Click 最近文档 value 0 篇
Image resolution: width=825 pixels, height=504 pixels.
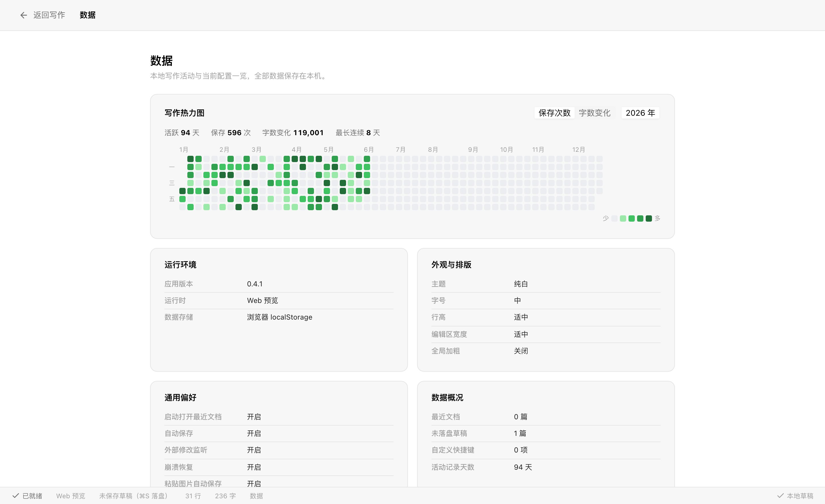pyautogui.click(x=521, y=417)
